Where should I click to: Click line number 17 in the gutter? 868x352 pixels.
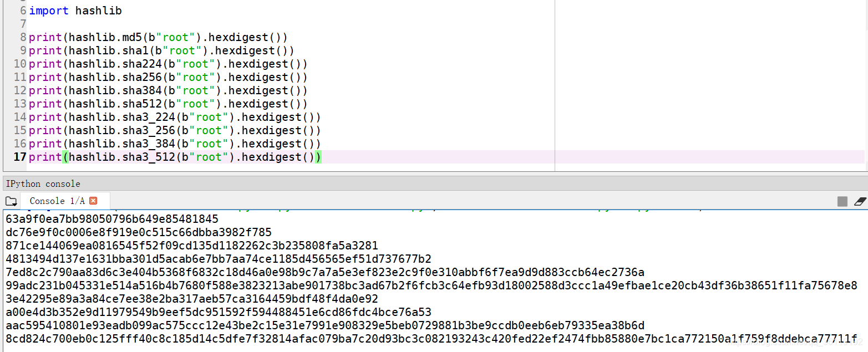tap(20, 157)
